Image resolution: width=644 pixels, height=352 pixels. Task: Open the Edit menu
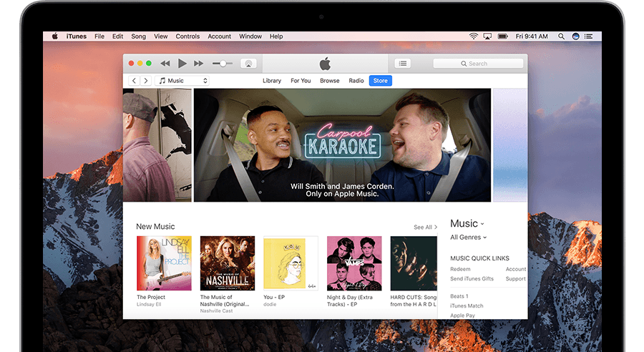pos(117,36)
